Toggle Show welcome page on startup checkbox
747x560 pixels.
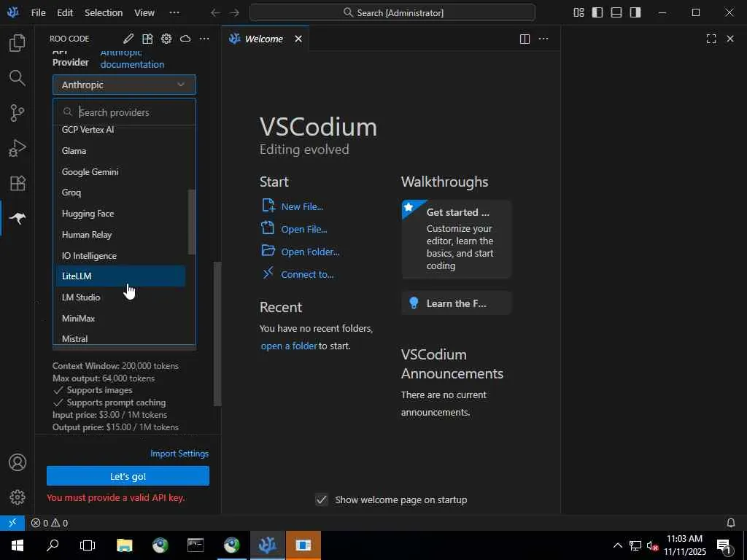(x=322, y=499)
